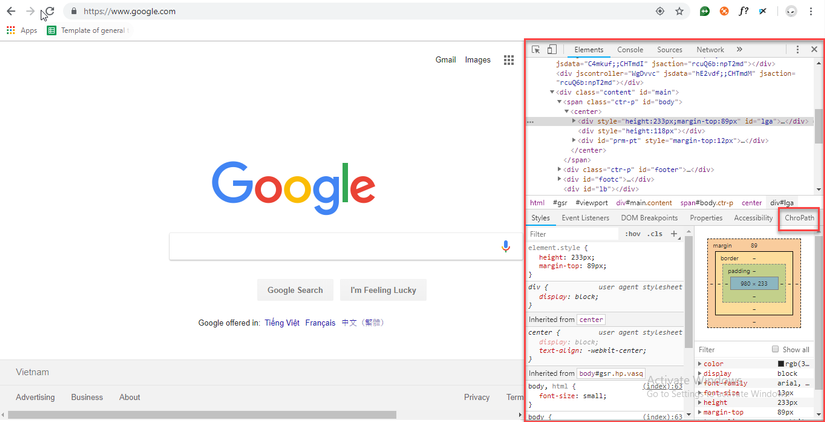Open Privacy footer link

click(477, 397)
